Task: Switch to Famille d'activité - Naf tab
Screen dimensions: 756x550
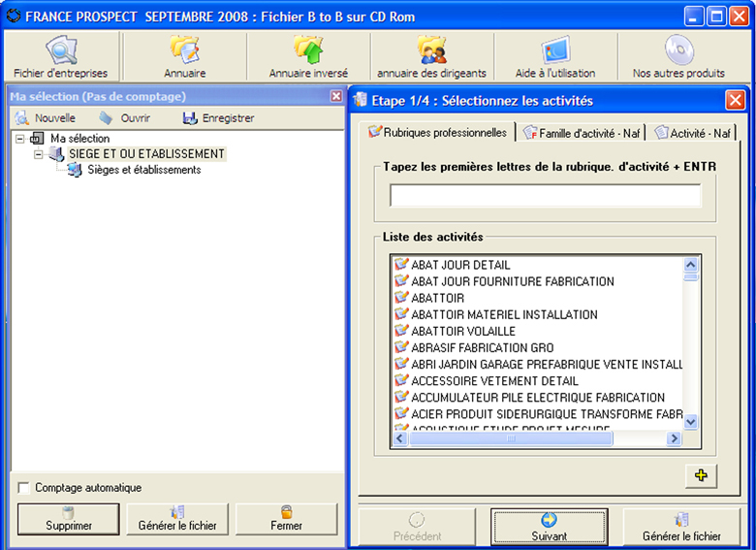Action: tap(582, 133)
